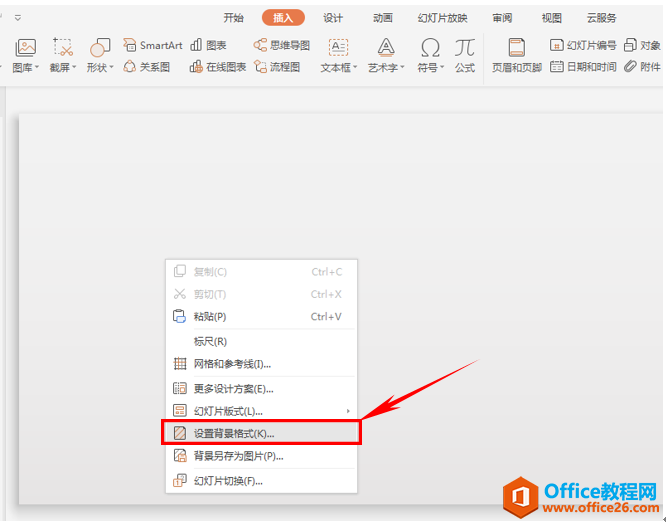
Task: Switch to the 设计 design tab
Action: 333,18
